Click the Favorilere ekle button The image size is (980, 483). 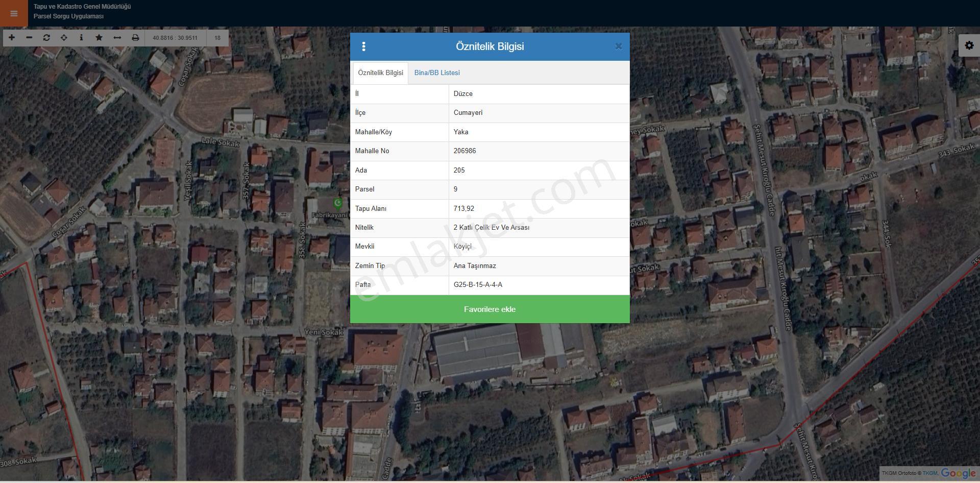pyautogui.click(x=489, y=309)
